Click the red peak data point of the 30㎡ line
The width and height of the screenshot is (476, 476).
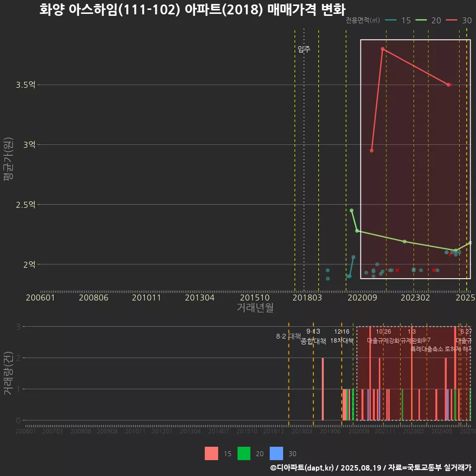382,49
